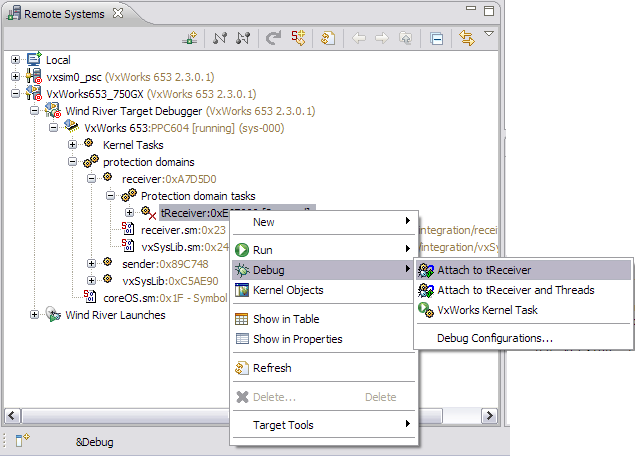Click the Collapse All toolbar icon
Image resolution: width=641 pixels, height=457 pixels.
(437, 39)
